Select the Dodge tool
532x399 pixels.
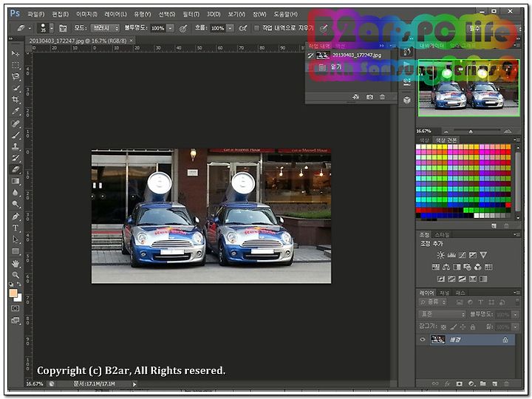coord(16,204)
